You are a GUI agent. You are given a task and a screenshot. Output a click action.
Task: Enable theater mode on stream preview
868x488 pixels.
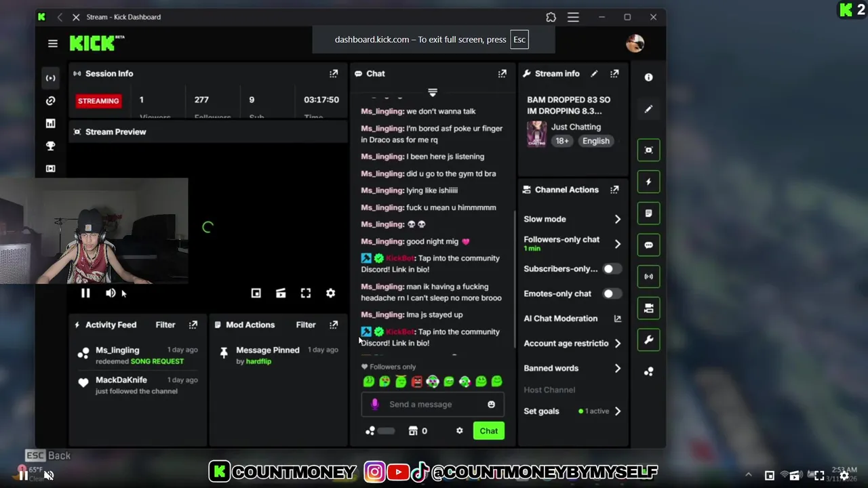click(x=281, y=293)
